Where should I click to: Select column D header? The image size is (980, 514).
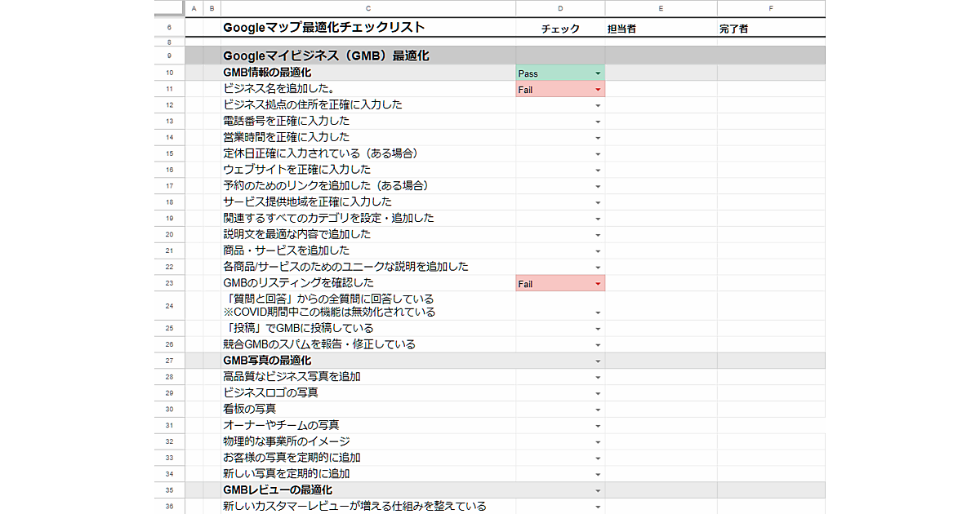(560, 8)
